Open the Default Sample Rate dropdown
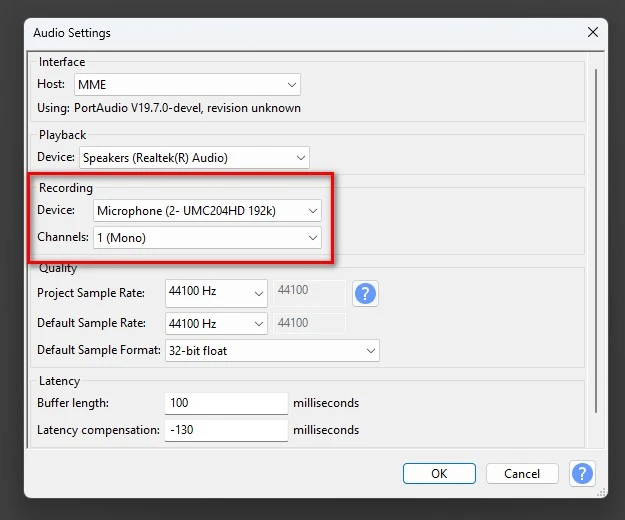Image resolution: width=625 pixels, height=520 pixels. [216, 324]
